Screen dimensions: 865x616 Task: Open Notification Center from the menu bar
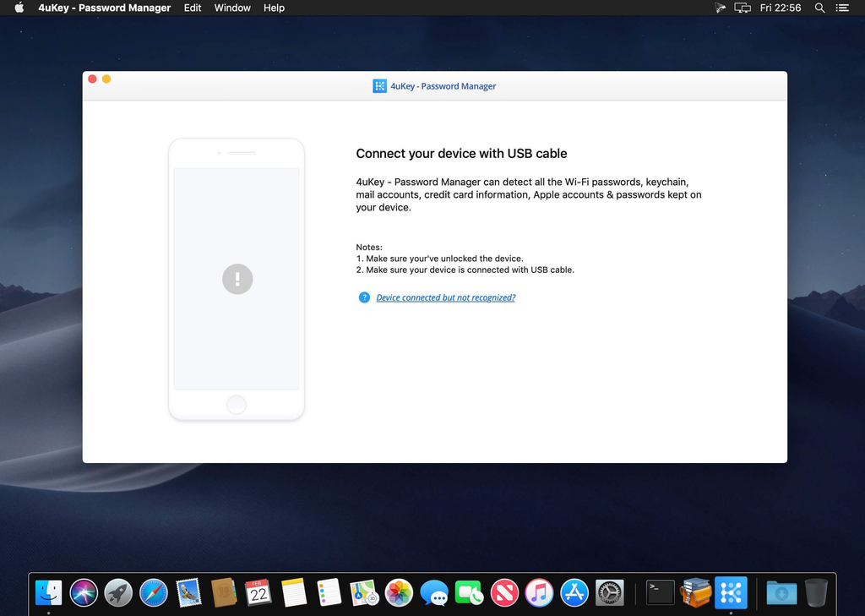(842, 8)
